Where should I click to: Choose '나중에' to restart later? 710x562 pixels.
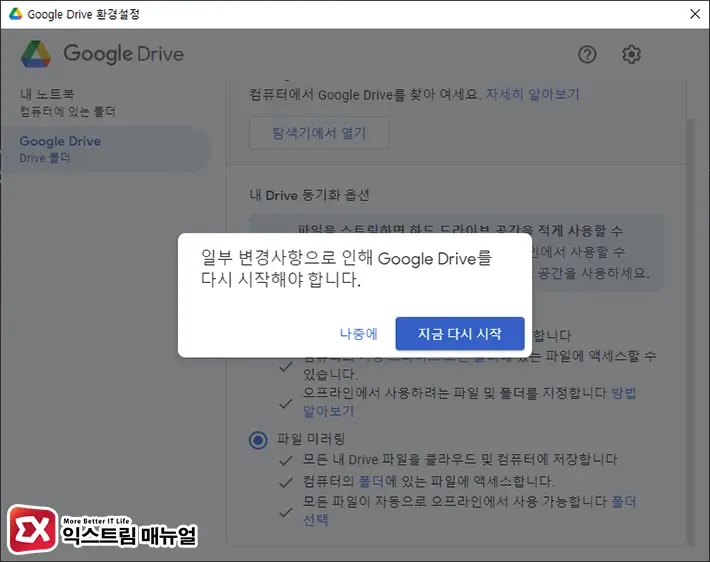[x=358, y=334]
